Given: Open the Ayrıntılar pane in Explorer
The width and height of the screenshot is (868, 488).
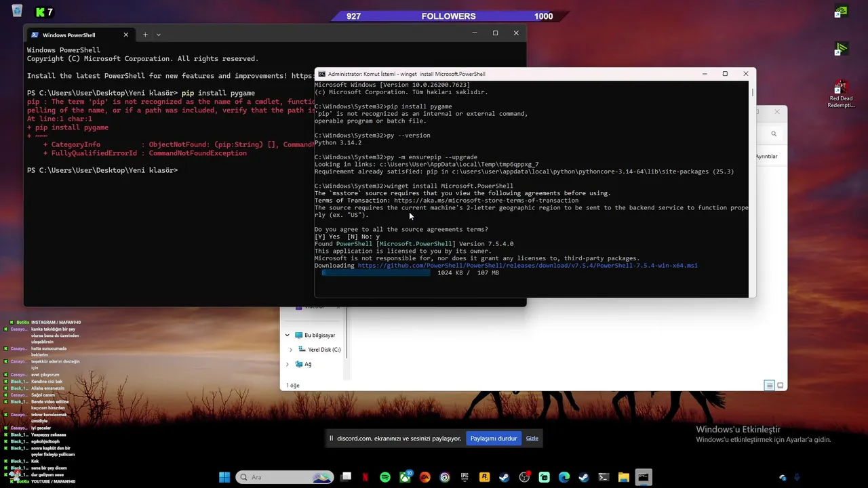Looking at the screenshot, I should click(x=766, y=157).
